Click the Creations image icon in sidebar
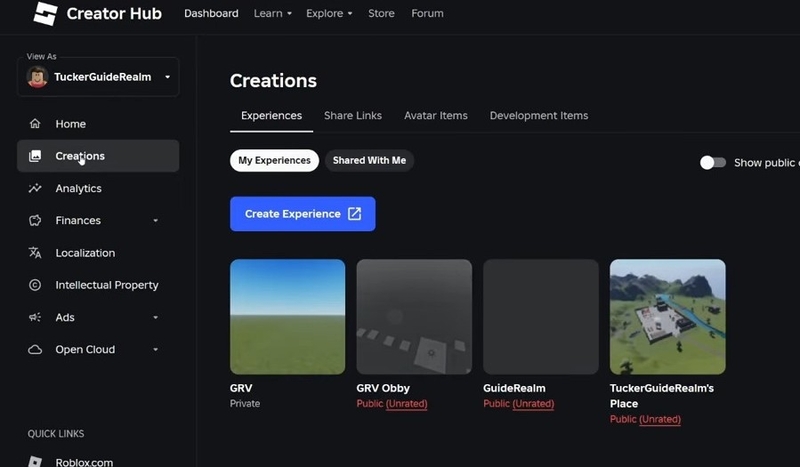The height and width of the screenshot is (467, 800). [35, 156]
